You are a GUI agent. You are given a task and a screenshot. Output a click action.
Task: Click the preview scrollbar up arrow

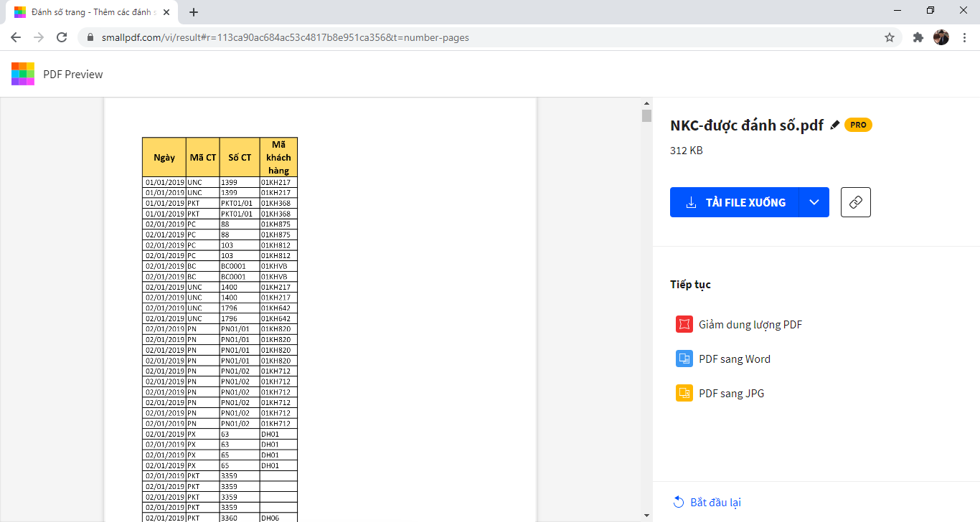point(646,103)
